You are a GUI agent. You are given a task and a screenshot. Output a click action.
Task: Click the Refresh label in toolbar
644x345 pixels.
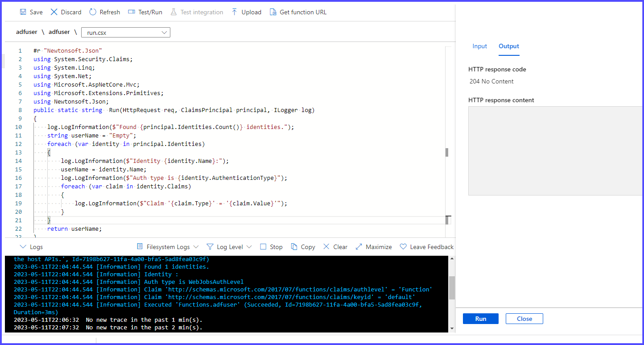(110, 12)
